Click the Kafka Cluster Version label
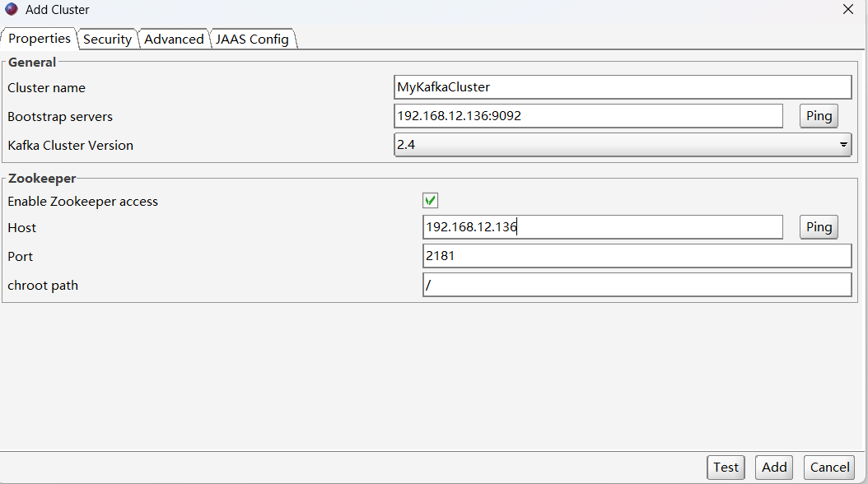The width and height of the screenshot is (868, 484). tap(70, 146)
